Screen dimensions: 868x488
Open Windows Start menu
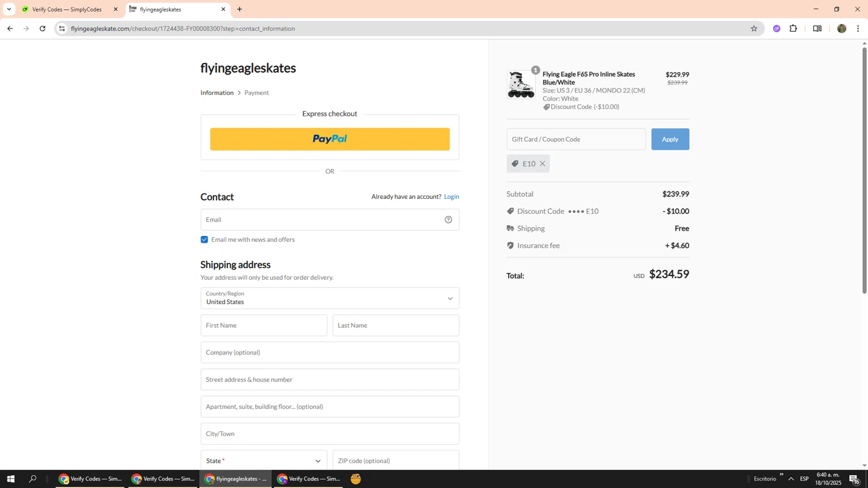click(10, 479)
